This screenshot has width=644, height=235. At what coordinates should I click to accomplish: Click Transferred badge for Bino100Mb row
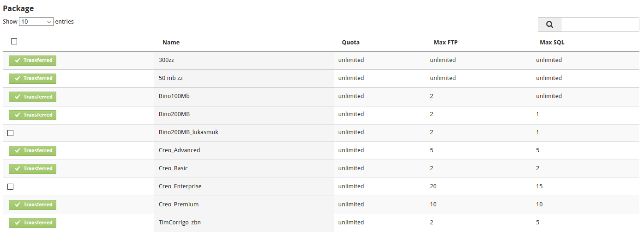pyautogui.click(x=33, y=97)
